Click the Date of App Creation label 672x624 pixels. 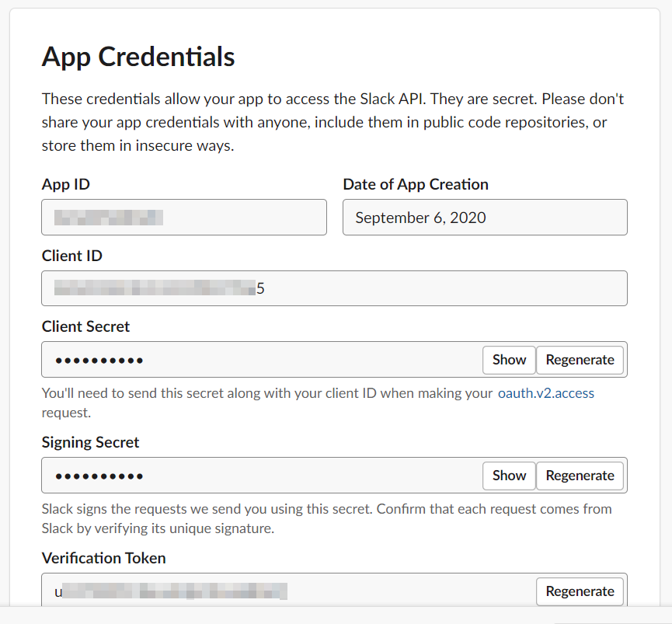[416, 184]
